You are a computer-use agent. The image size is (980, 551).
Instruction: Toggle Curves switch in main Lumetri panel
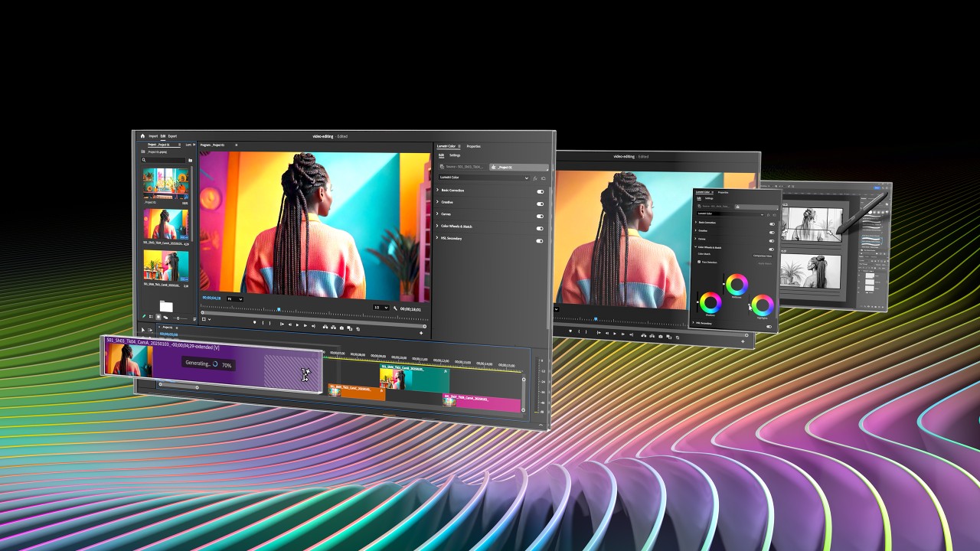click(540, 216)
